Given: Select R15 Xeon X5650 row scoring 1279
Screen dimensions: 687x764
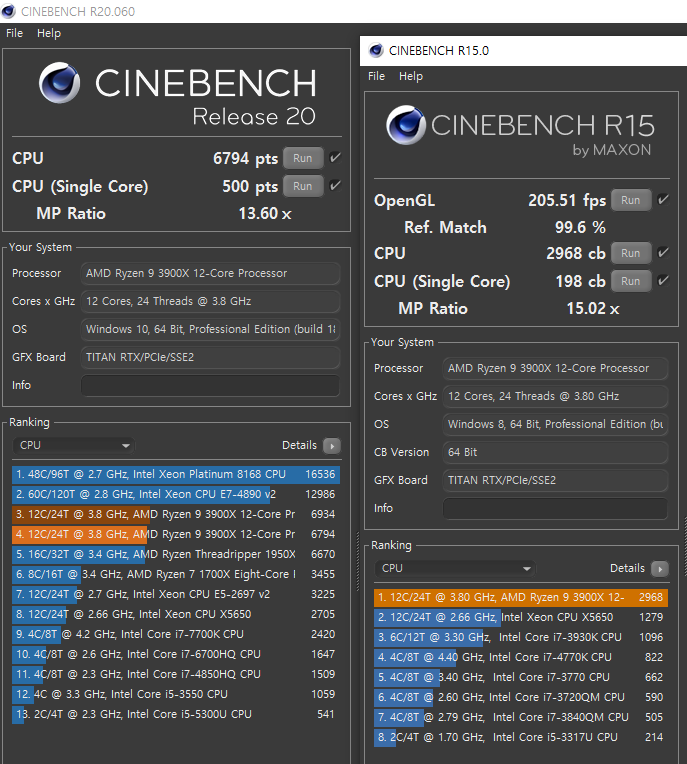Looking at the screenshot, I should click(521, 617).
